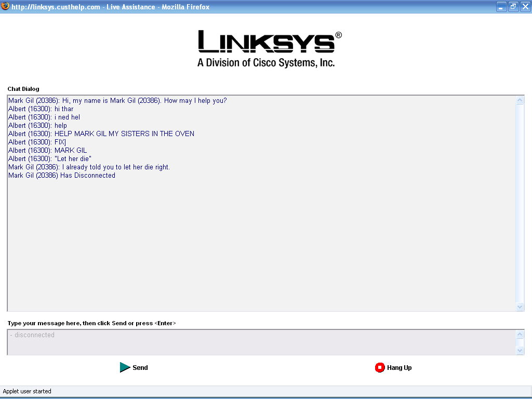
Task: Click the red Hang Up stop icon
Action: (x=380, y=367)
